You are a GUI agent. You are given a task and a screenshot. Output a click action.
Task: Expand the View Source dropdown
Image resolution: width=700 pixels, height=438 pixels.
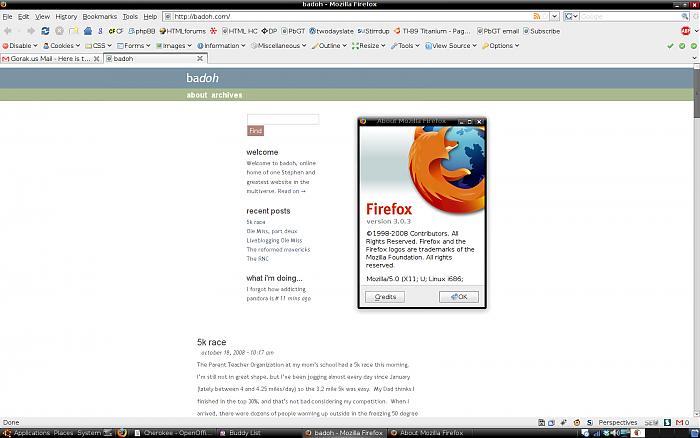pos(451,46)
